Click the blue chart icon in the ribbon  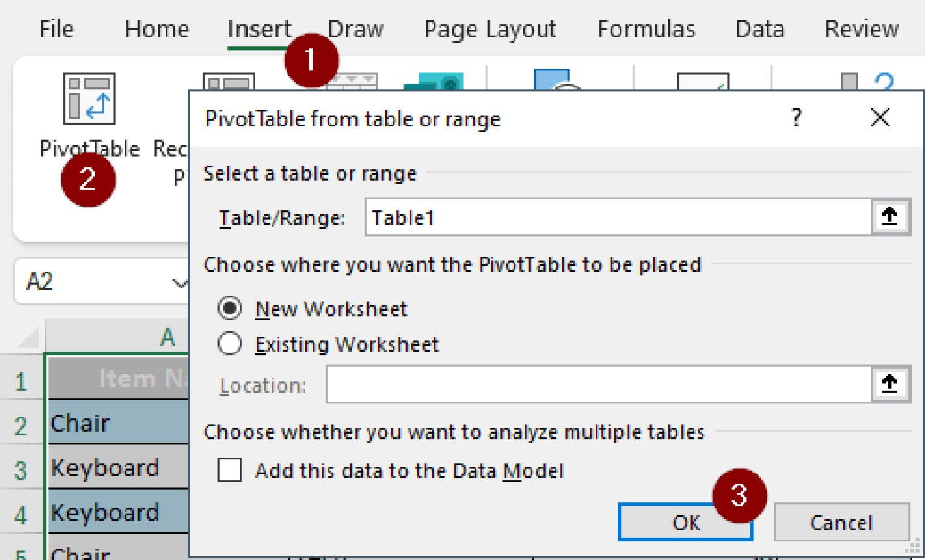pyautogui.click(x=551, y=81)
